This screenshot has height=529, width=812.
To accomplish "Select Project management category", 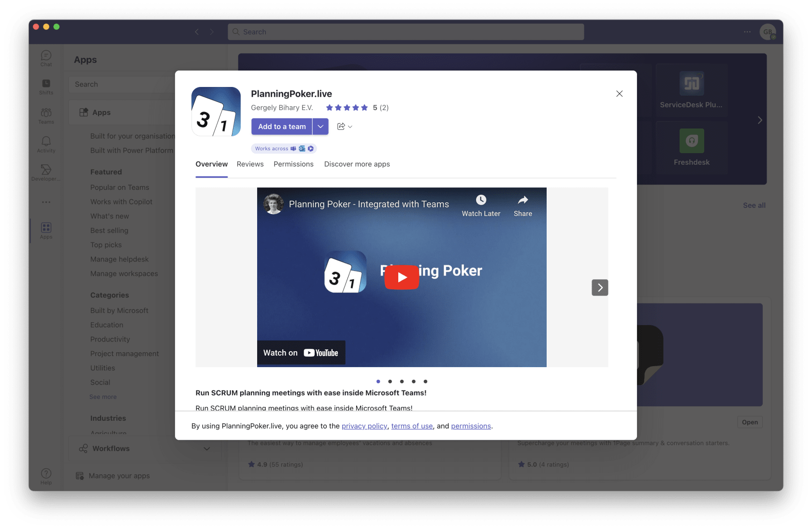I will (x=125, y=354).
